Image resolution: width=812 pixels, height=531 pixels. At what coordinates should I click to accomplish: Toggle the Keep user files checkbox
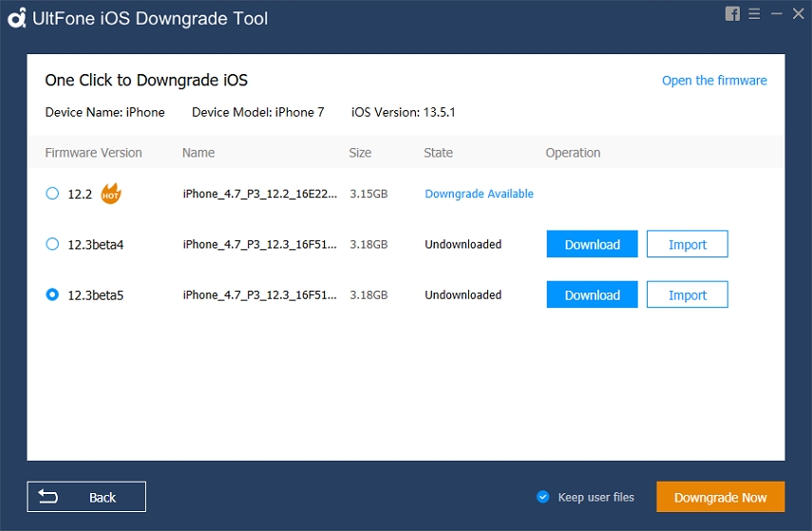[x=542, y=497]
